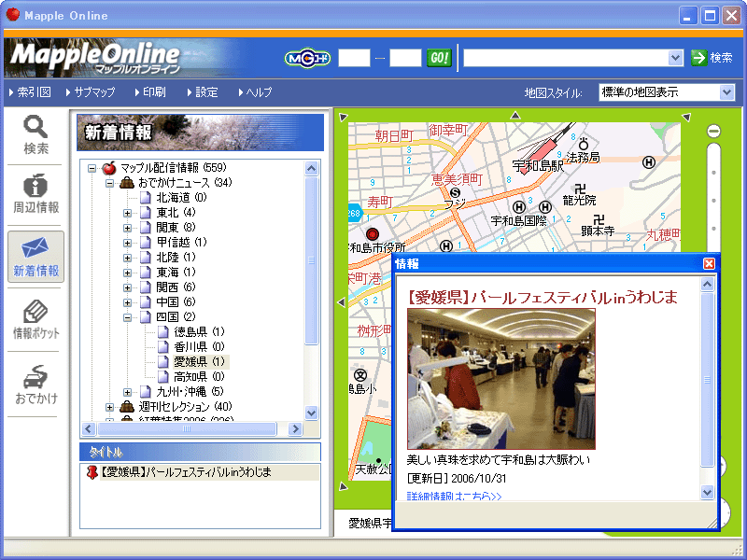Click the map zoom slider track
The height and width of the screenshot is (560, 747).
(713, 198)
